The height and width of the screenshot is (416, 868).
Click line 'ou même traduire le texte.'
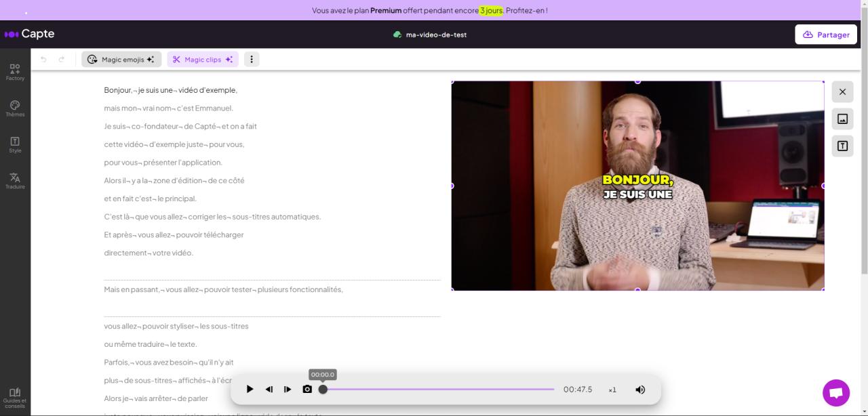[x=151, y=344]
